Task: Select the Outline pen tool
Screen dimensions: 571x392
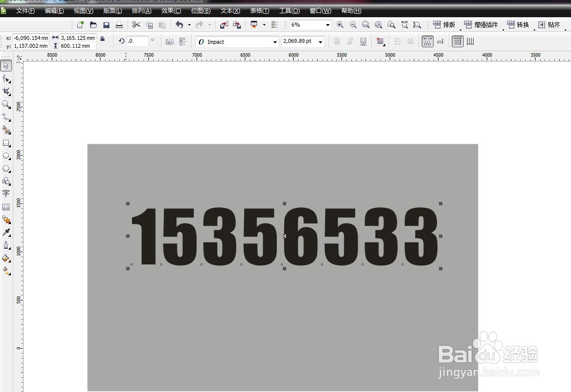Action: [6, 245]
